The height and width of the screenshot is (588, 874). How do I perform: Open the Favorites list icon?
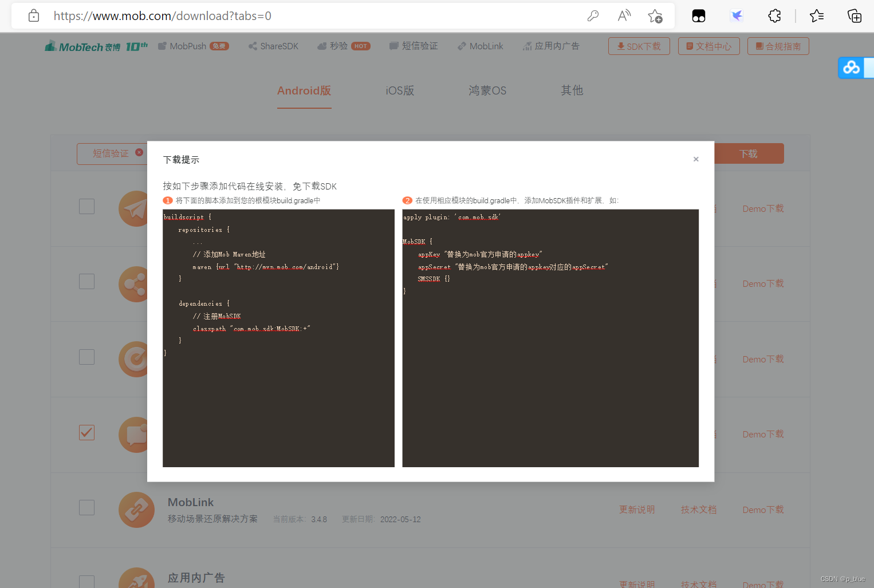pyautogui.click(x=817, y=16)
